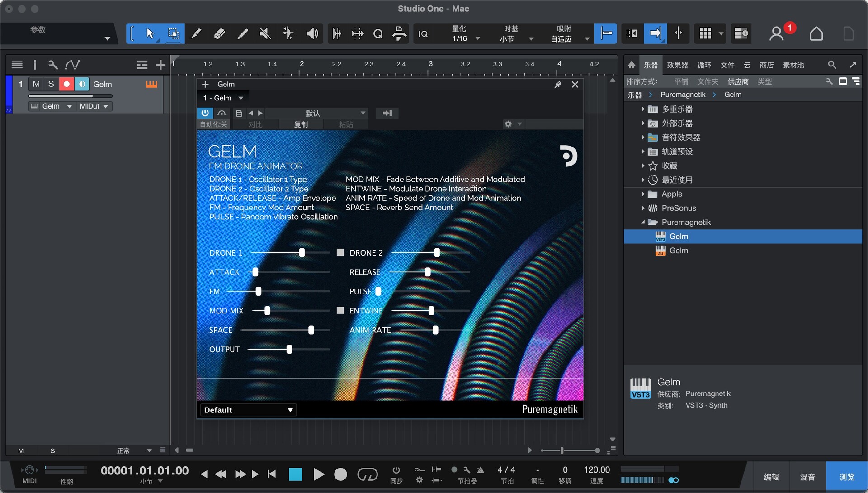Screen dimensions: 868x493
Task: Solo track 1 Gelm
Action: point(51,84)
